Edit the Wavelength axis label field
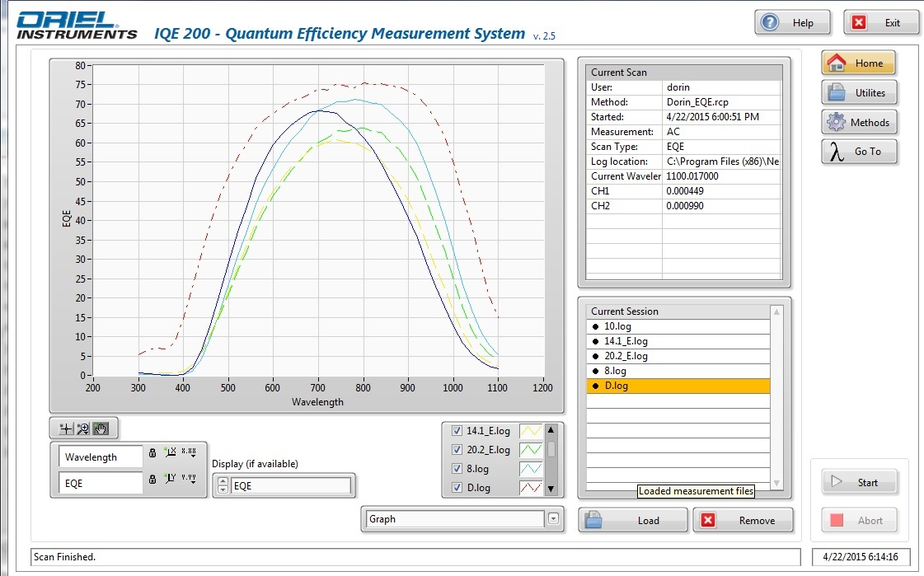924x576 pixels. click(101, 457)
